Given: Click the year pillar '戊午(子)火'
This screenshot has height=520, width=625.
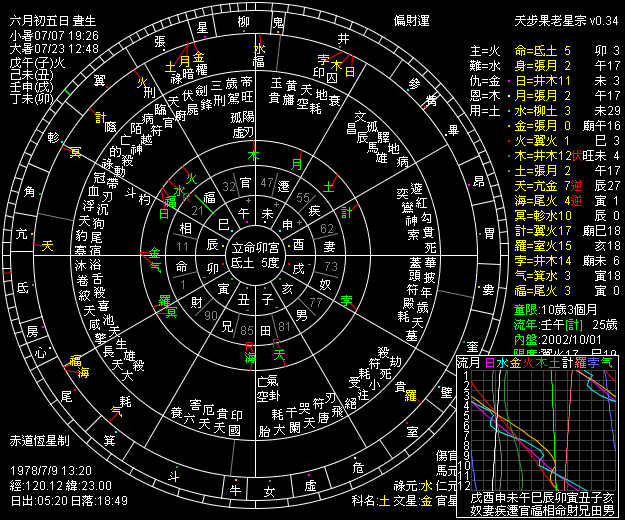Looking at the screenshot, I should tap(37, 63).
